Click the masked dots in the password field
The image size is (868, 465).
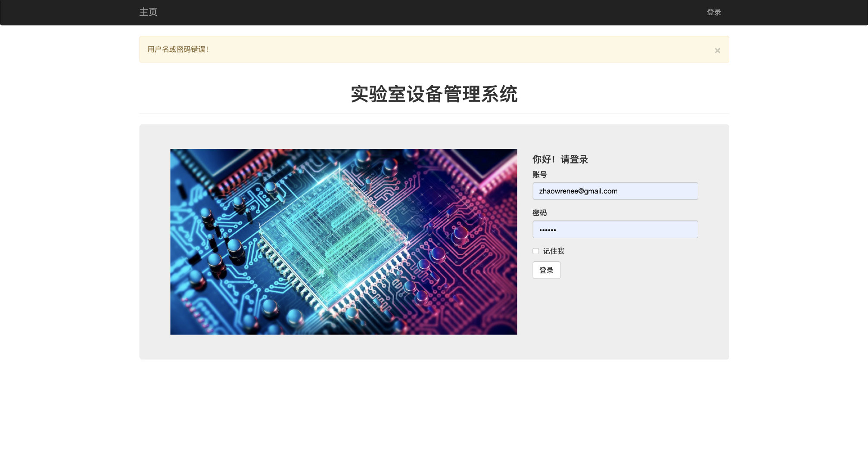548,230
